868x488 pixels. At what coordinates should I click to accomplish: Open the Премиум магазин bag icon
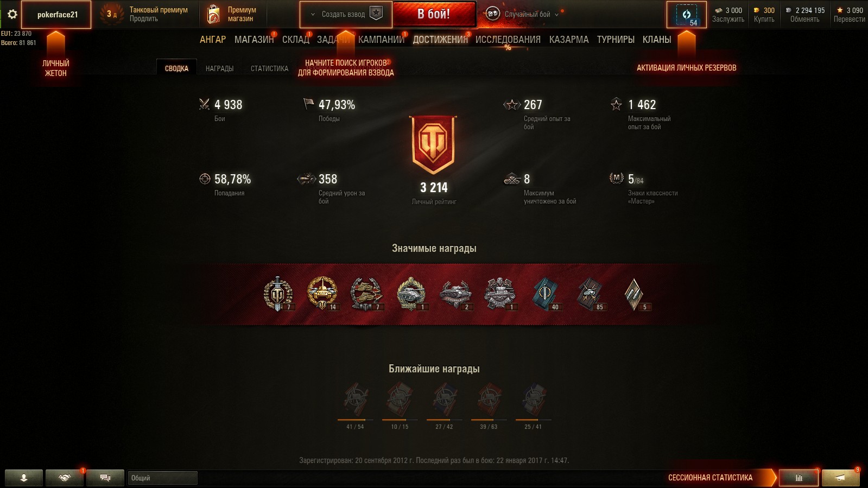point(214,15)
